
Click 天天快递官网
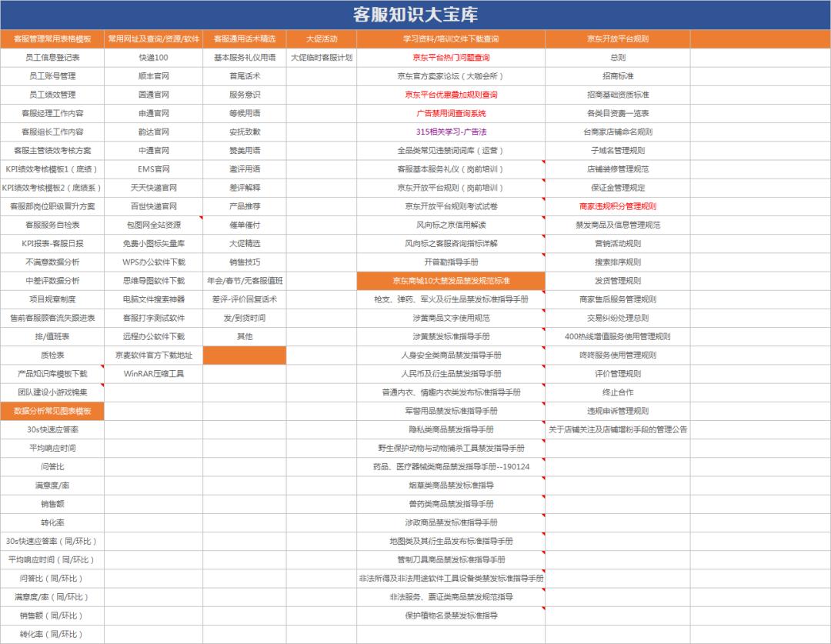154,188
